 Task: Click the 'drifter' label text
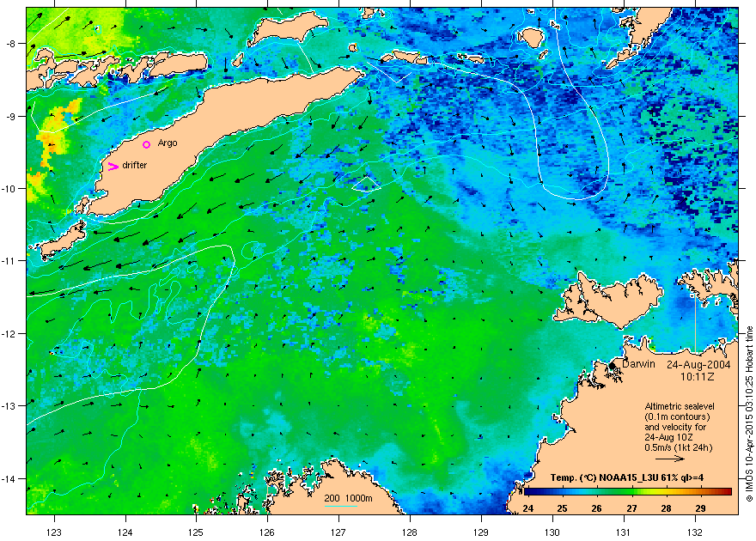[135, 165]
